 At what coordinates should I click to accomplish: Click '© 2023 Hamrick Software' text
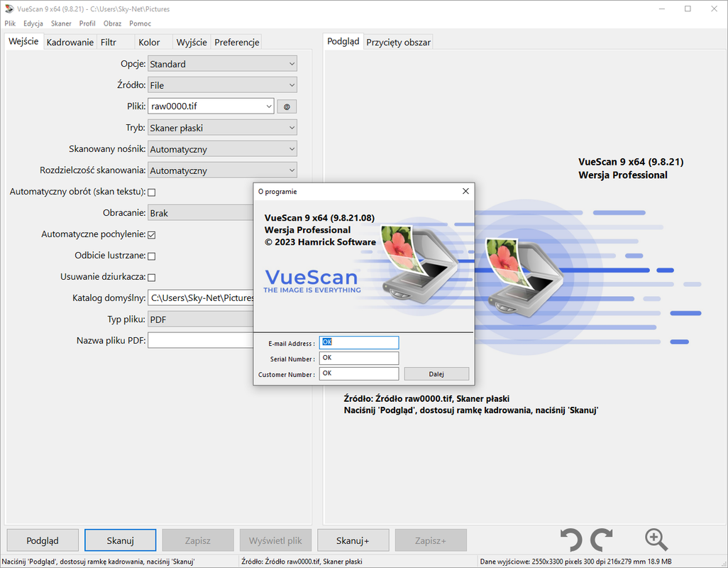pyautogui.click(x=320, y=242)
